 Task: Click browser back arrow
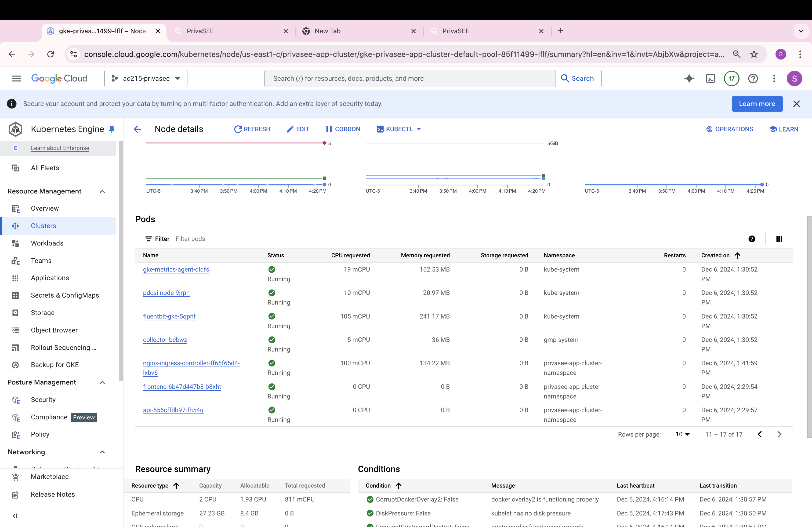click(12, 54)
